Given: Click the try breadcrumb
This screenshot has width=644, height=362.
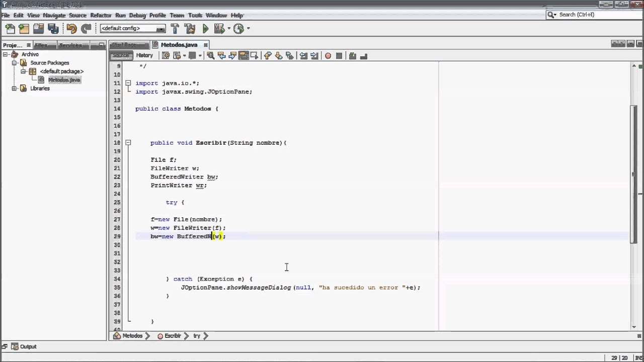Looking at the screenshot, I should pyautogui.click(x=197, y=336).
